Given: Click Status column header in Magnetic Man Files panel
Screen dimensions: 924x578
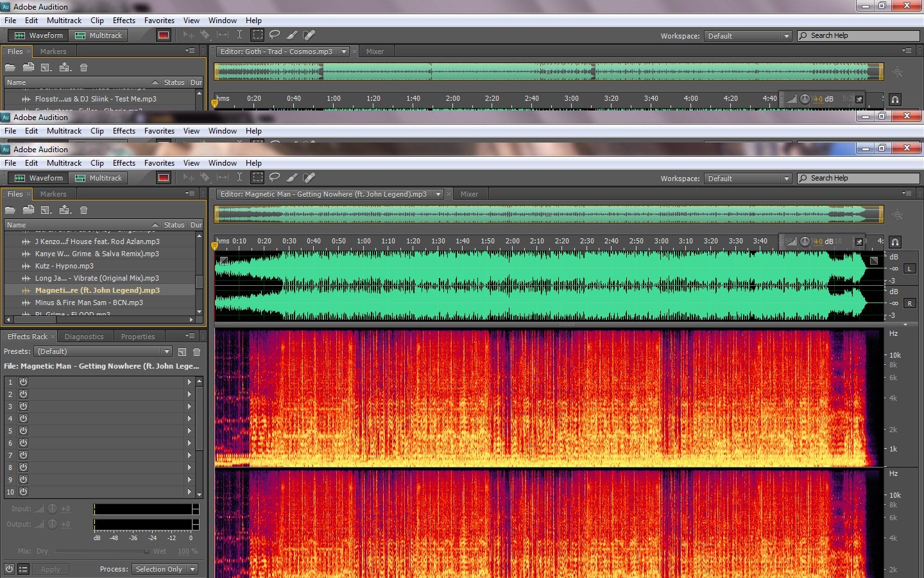Looking at the screenshot, I should 174,225.
